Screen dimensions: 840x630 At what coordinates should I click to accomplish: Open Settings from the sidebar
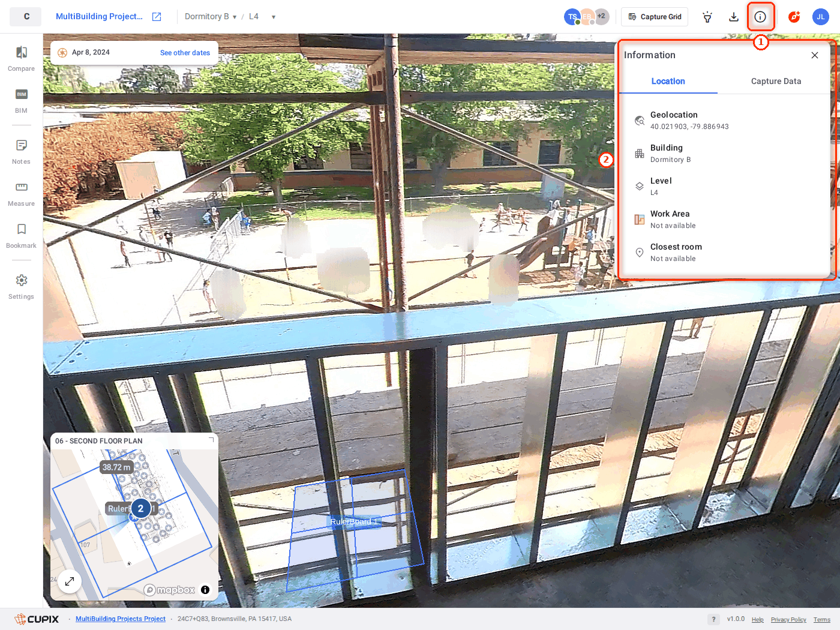point(21,287)
